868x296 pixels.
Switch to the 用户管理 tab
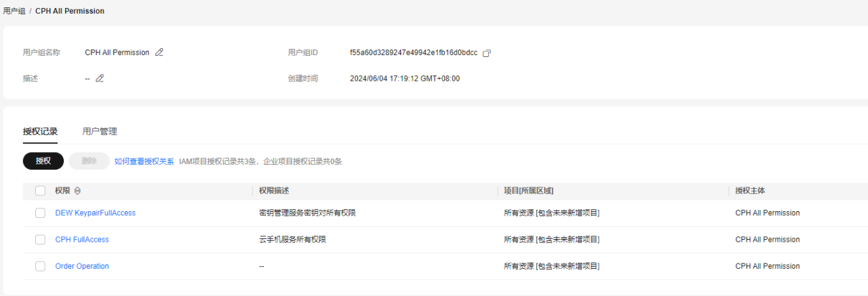(x=100, y=132)
